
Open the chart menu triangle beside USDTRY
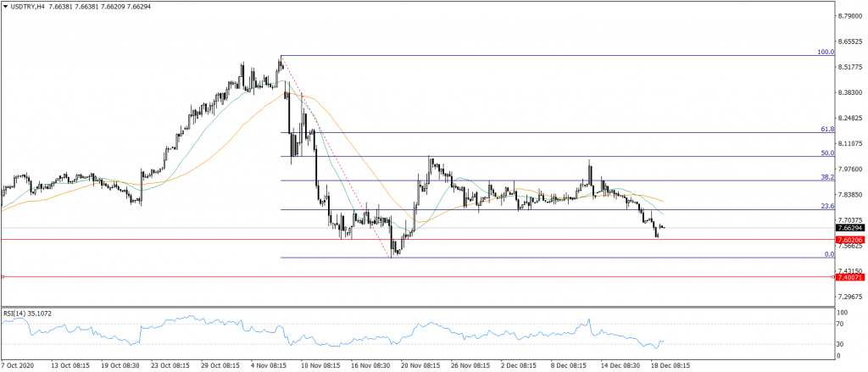(6, 7)
